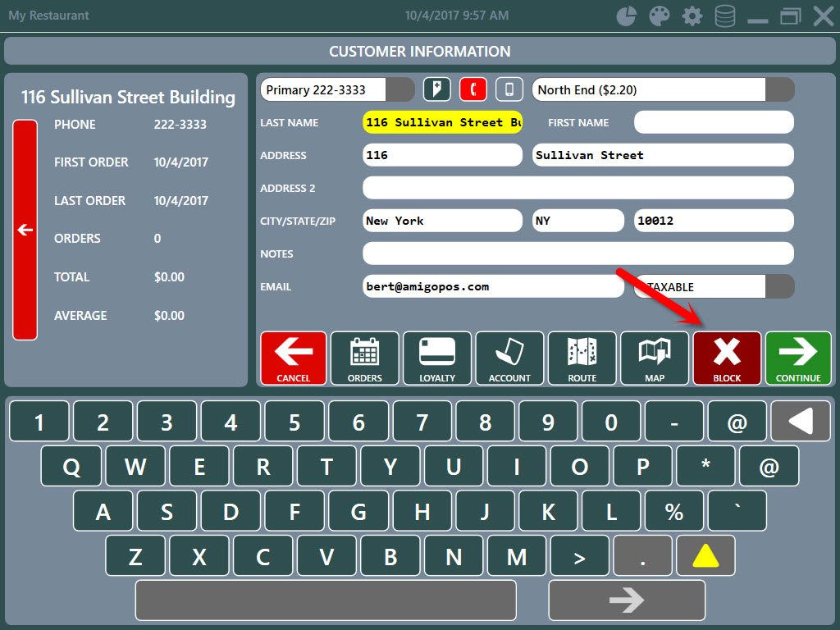Image resolution: width=840 pixels, height=630 pixels.
Task: Block this customer
Action: [x=727, y=358]
